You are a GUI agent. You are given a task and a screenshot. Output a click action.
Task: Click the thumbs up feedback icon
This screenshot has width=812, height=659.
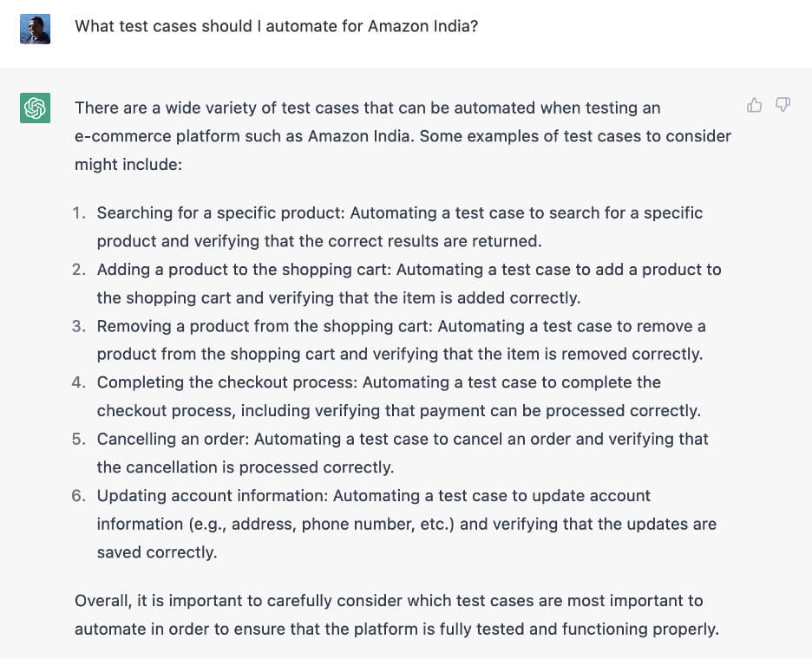click(x=754, y=105)
